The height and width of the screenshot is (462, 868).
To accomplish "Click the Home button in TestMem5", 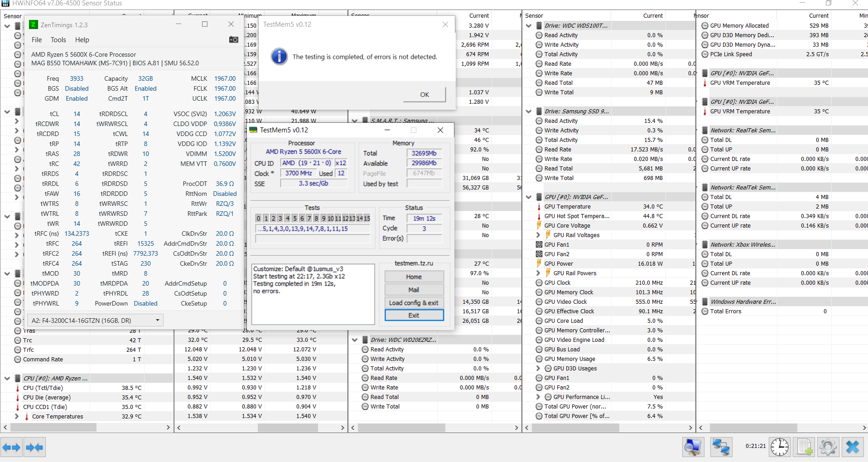I will click(414, 277).
